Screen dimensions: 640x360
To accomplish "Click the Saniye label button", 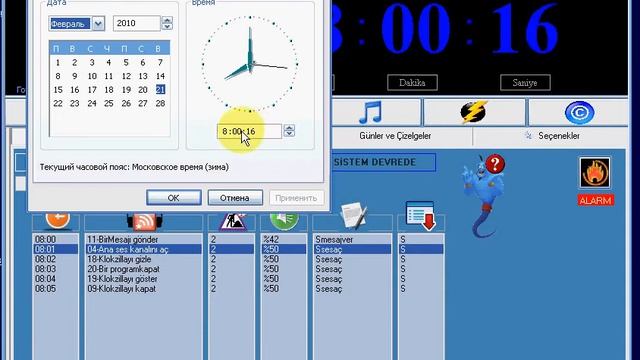I will pyautogui.click(x=525, y=82).
